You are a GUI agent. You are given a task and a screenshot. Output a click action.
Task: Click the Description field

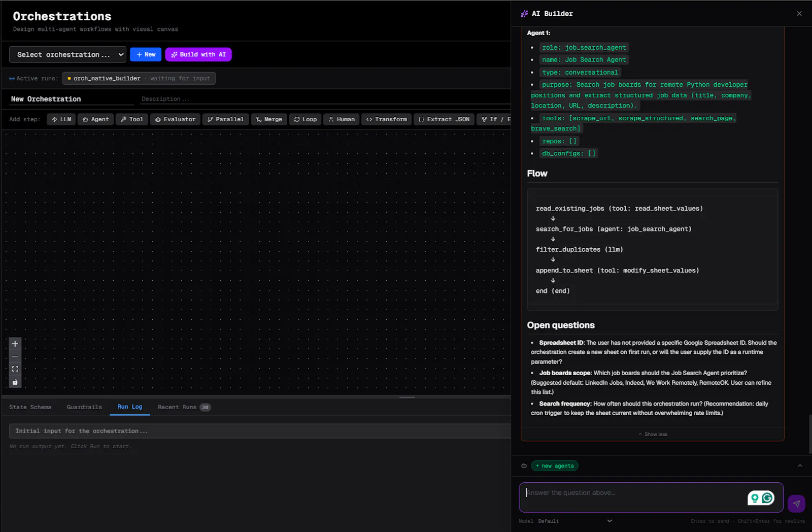click(x=325, y=99)
